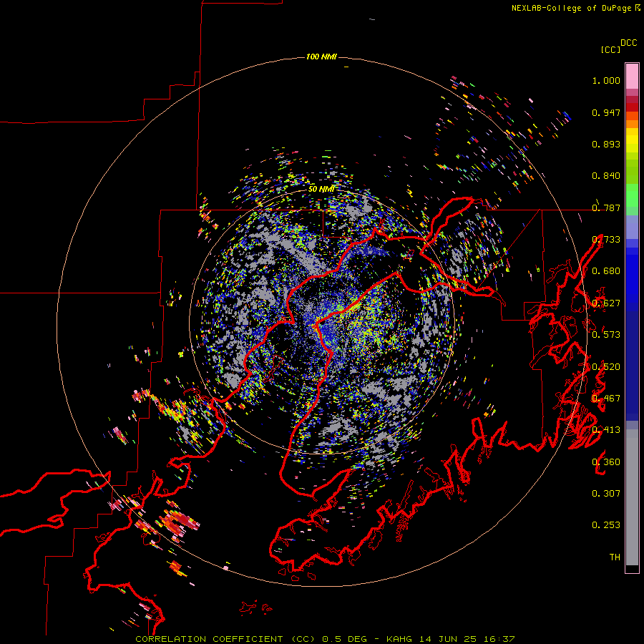Select the 1.000 scale value
This screenshot has width=644, height=644.
(606, 80)
